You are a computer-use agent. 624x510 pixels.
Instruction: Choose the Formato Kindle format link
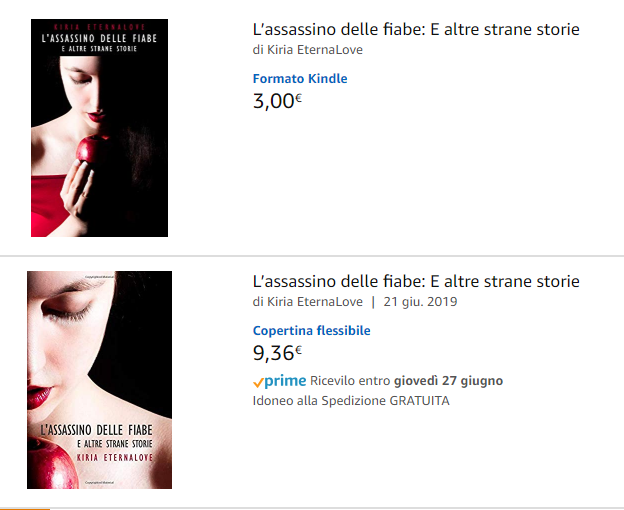tap(300, 78)
